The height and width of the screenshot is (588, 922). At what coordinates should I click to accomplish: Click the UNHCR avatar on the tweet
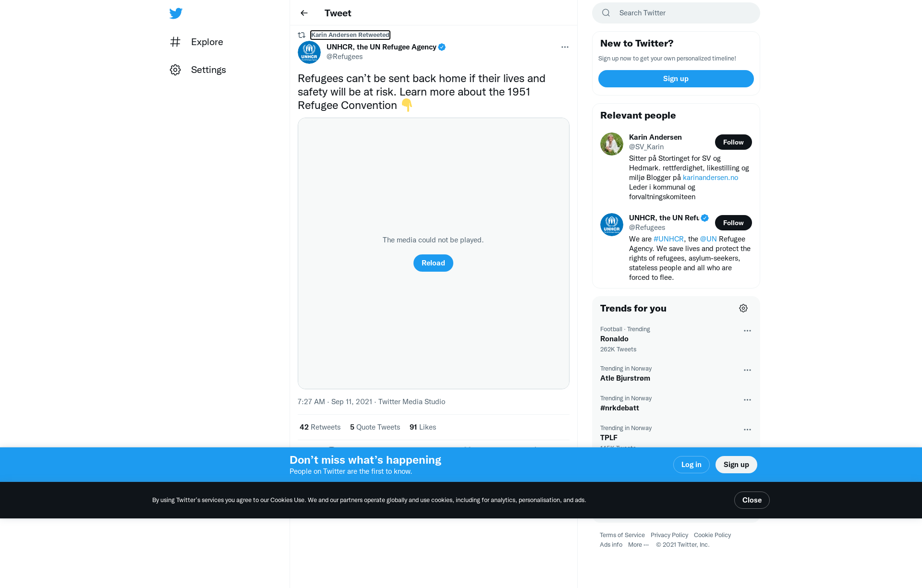[x=309, y=52]
